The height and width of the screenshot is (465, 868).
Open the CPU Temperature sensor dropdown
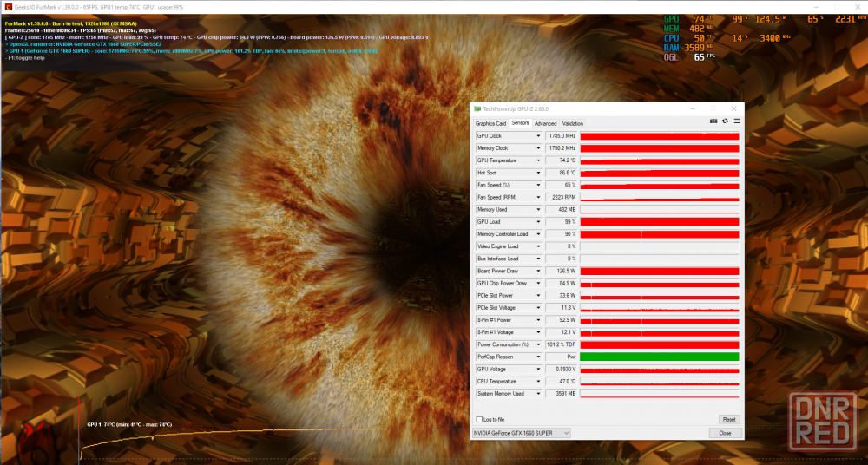point(537,382)
